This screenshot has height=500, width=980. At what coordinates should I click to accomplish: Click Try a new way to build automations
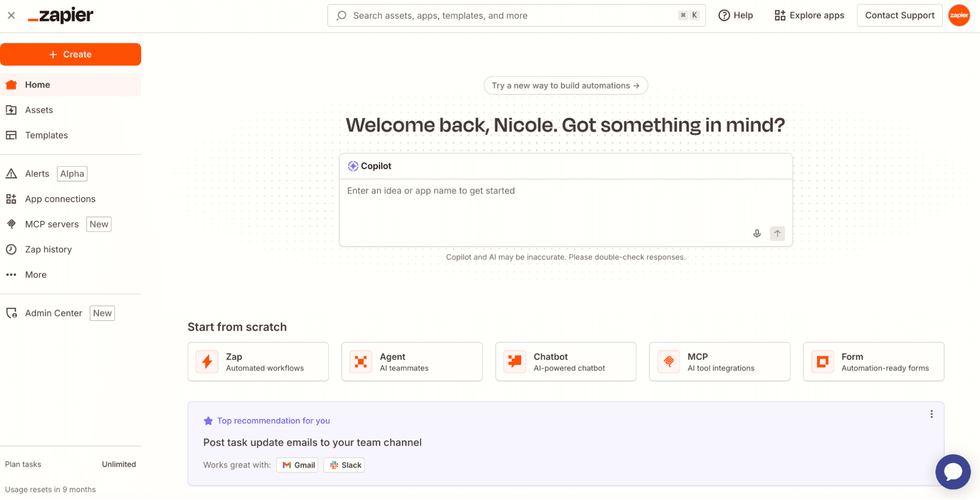pyautogui.click(x=565, y=85)
